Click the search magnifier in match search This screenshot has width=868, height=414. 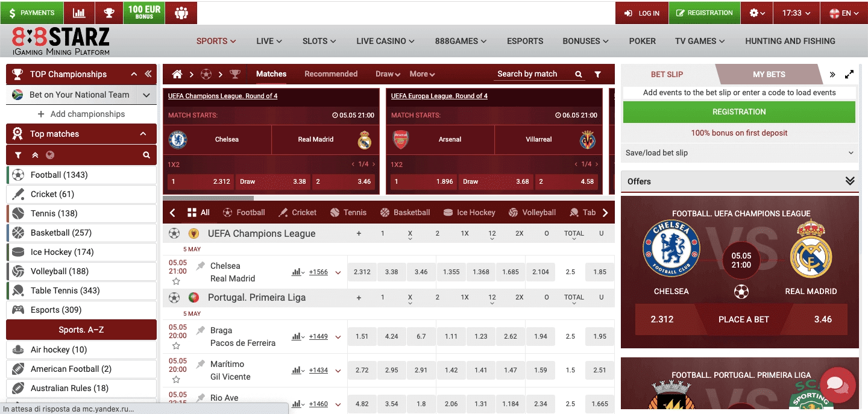(x=579, y=74)
